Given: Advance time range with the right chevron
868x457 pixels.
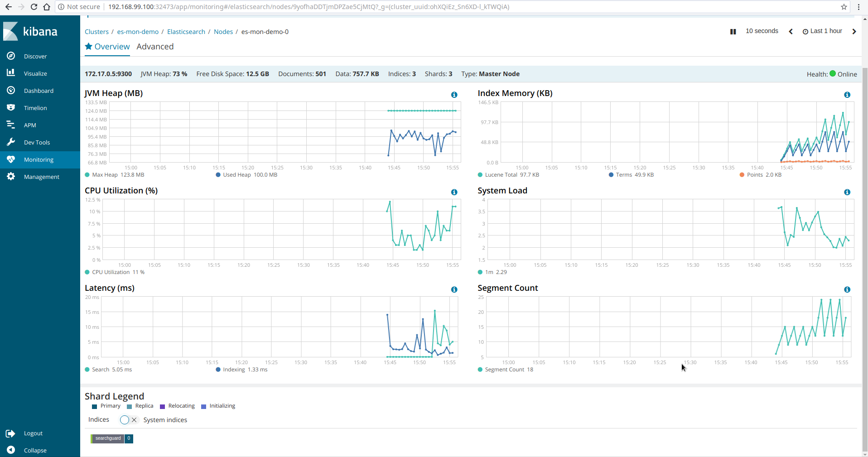Looking at the screenshot, I should coord(854,31).
